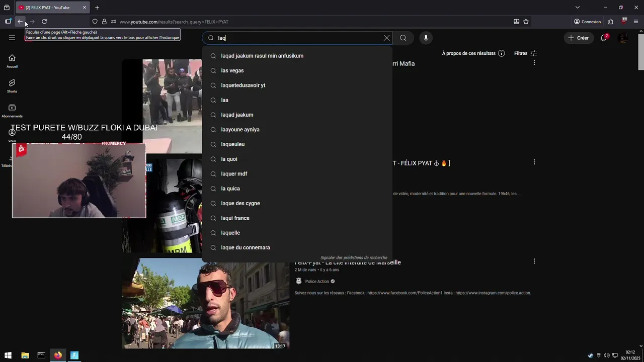The height and width of the screenshot is (362, 644).
Task: Pick the 'laque des cygne' suggestion
Action: [297, 203]
